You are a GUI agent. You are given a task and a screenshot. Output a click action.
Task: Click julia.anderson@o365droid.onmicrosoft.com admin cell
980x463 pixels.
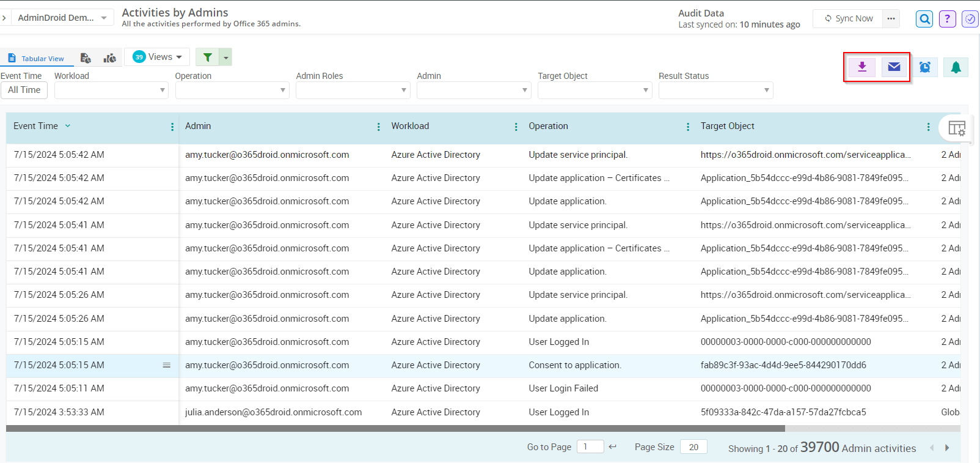[274, 412]
